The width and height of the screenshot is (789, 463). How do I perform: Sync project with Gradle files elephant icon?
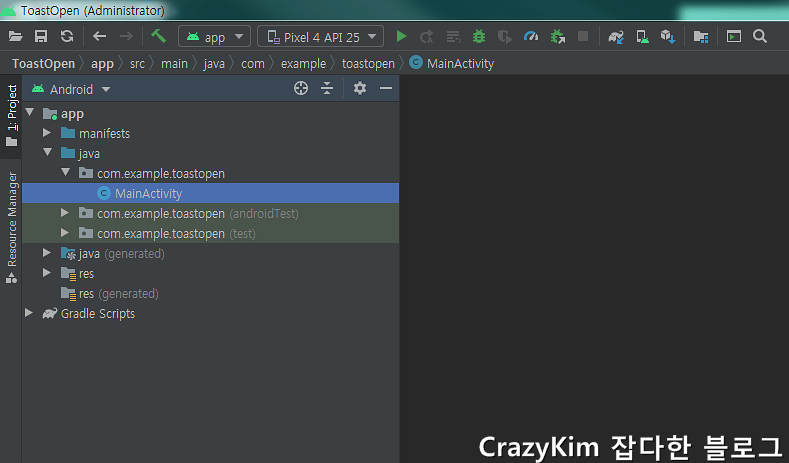[x=616, y=36]
